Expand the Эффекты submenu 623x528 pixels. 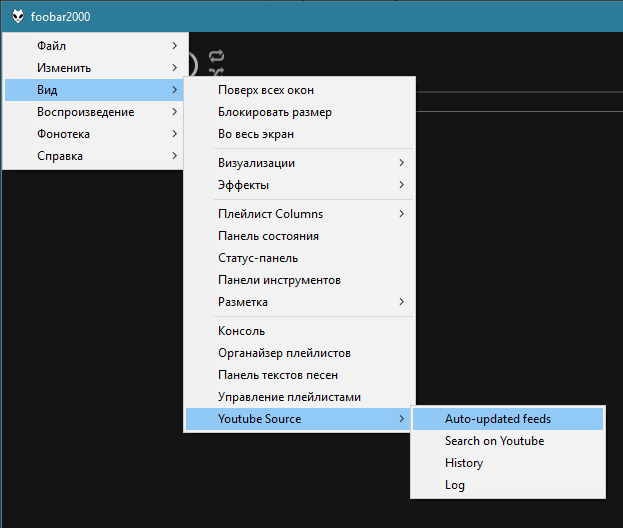299,185
